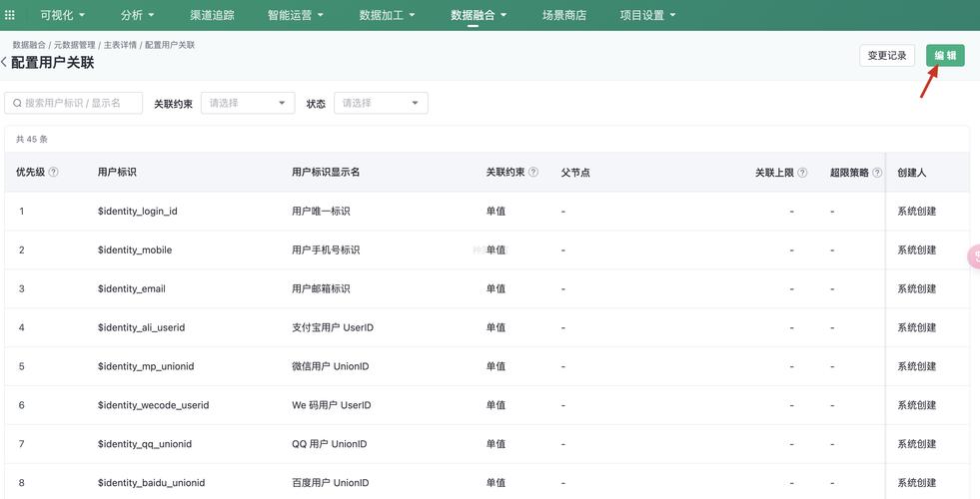
Task: Click the We 码用户 UserID display name
Action: coord(332,405)
